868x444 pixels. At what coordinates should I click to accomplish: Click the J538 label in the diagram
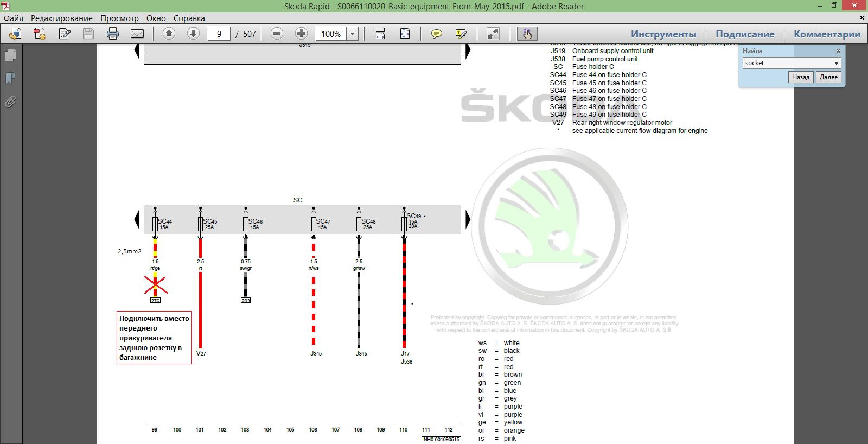pos(406,361)
